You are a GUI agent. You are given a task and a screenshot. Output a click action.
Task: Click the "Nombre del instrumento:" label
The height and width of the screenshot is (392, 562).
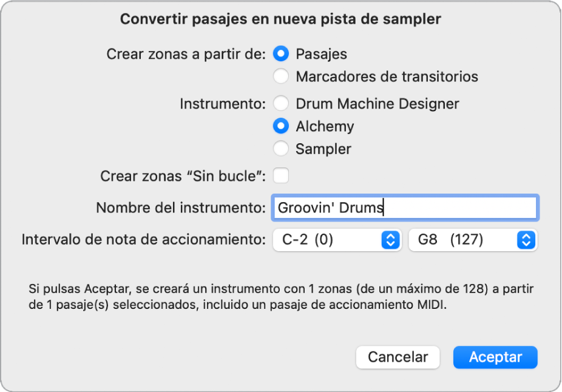[x=181, y=208]
